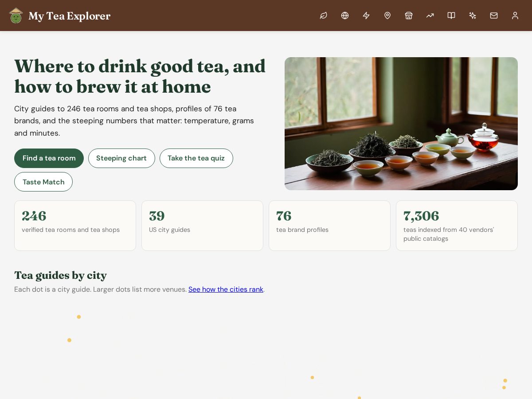Open the My Tea Explorer home link
Screen dimensions: 532x399
60,16
